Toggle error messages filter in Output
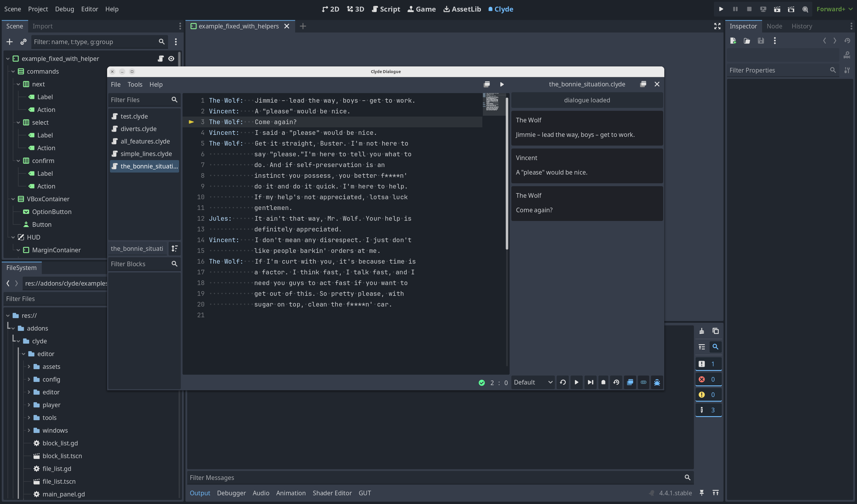This screenshot has height=504, width=857. tap(708, 379)
